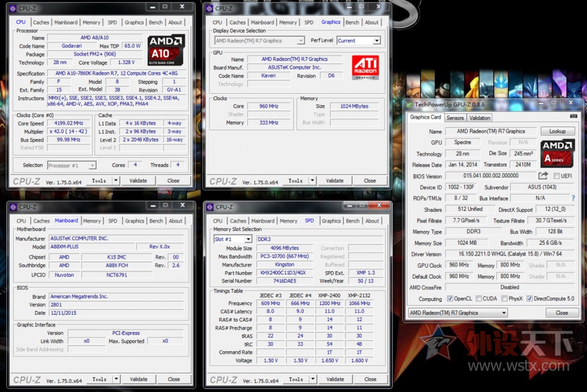Click the AMD A-Series logo in GPU-Z

coord(557,153)
